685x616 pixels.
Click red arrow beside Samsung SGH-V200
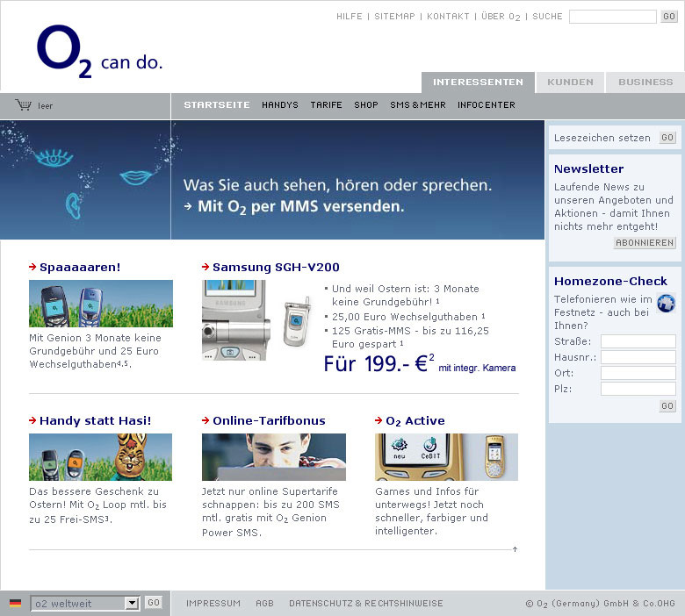tap(205, 267)
